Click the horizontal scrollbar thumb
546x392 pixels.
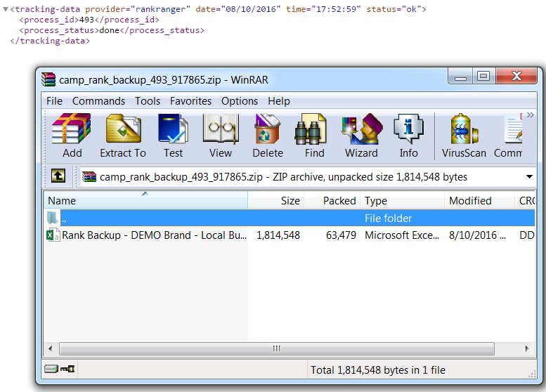276,348
